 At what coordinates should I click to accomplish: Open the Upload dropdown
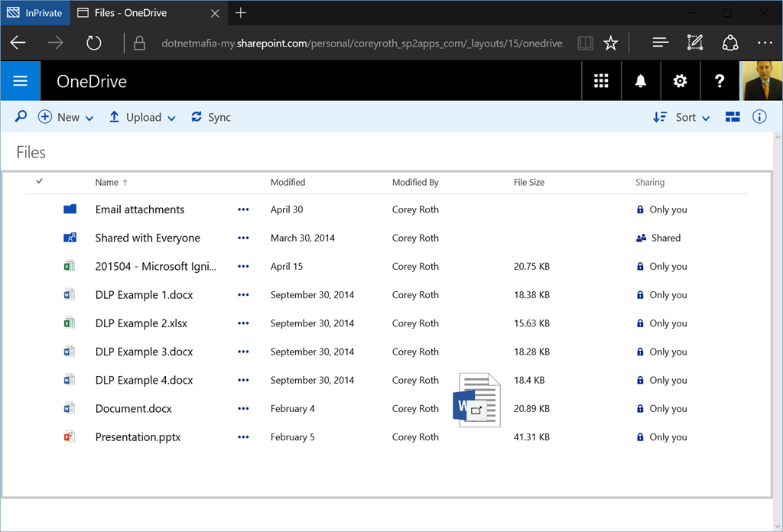coord(142,117)
